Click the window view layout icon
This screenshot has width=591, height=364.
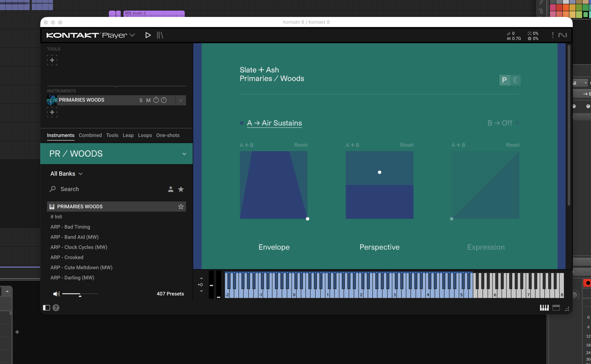[556, 308]
